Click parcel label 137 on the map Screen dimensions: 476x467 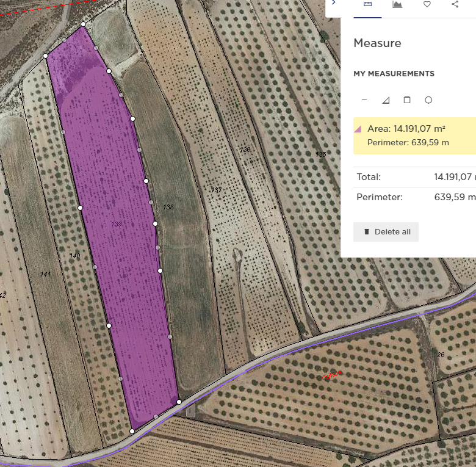tap(216, 190)
